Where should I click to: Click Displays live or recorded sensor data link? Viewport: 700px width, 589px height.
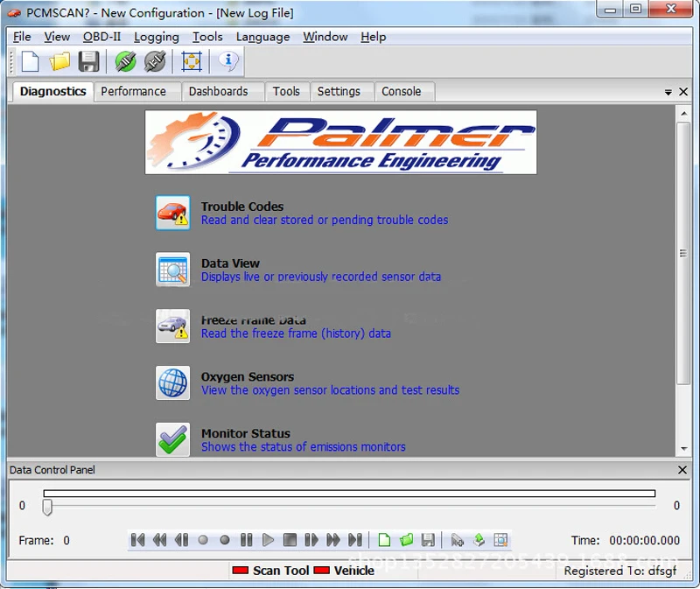pos(321,277)
